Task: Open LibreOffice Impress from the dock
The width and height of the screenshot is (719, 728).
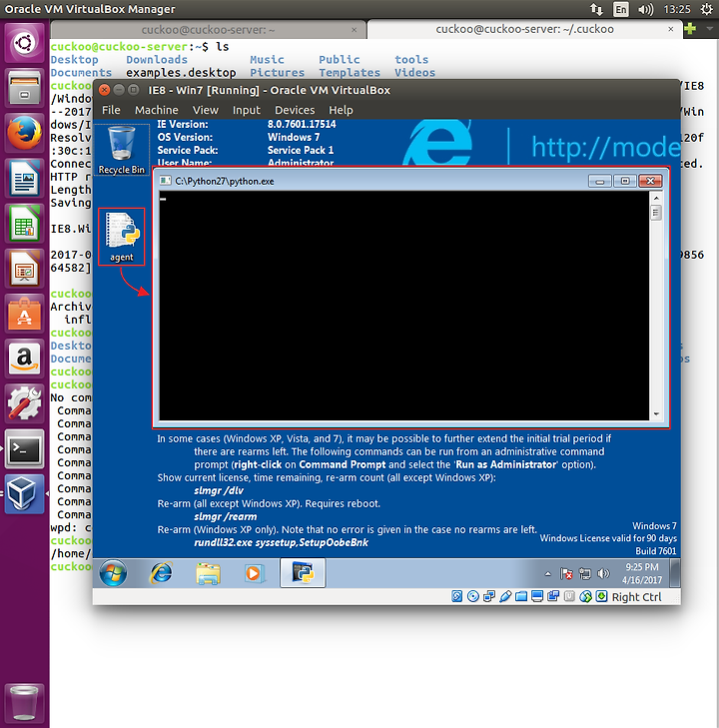Action: tap(24, 269)
